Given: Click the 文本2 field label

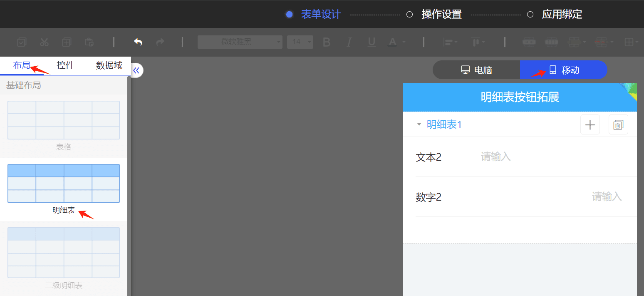Looking at the screenshot, I should (429, 157).
